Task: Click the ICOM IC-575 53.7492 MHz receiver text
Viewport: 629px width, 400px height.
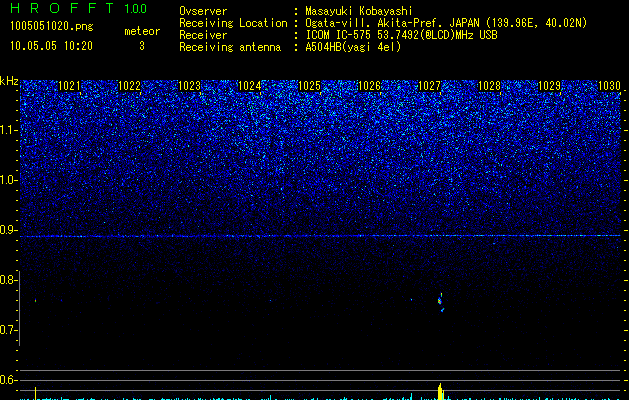Action: [x=401, y=35]
